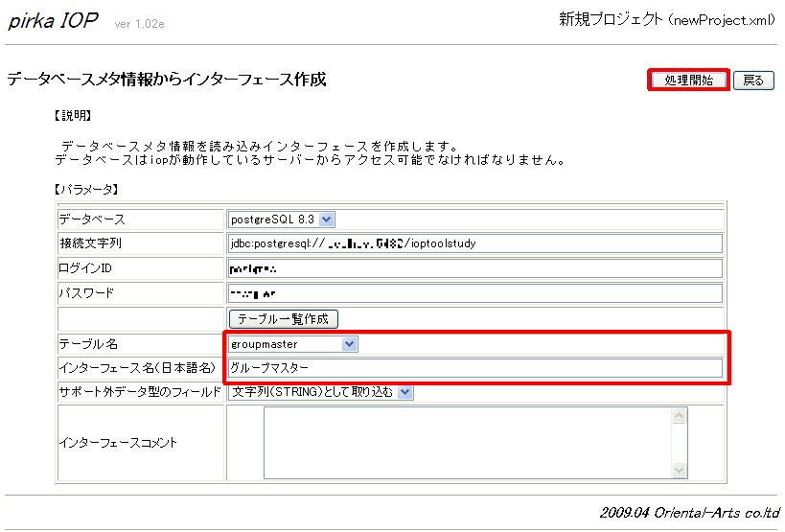Viewport: 785px width, 532px height.
Task: Click the ver 1.02e version text
Action: (139, 24)
